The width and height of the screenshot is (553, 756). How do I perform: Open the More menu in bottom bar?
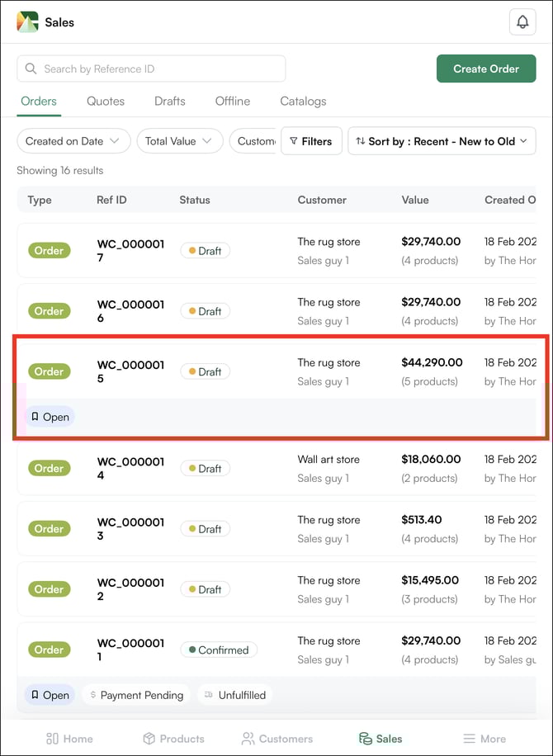click(x=484, y=739)
